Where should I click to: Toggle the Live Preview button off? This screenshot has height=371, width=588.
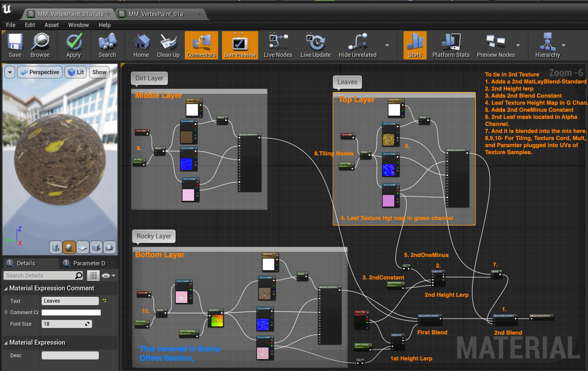(240, 45)
